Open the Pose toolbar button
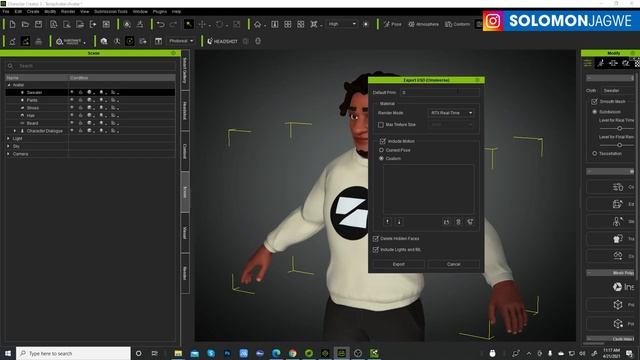 pos(393,24)
